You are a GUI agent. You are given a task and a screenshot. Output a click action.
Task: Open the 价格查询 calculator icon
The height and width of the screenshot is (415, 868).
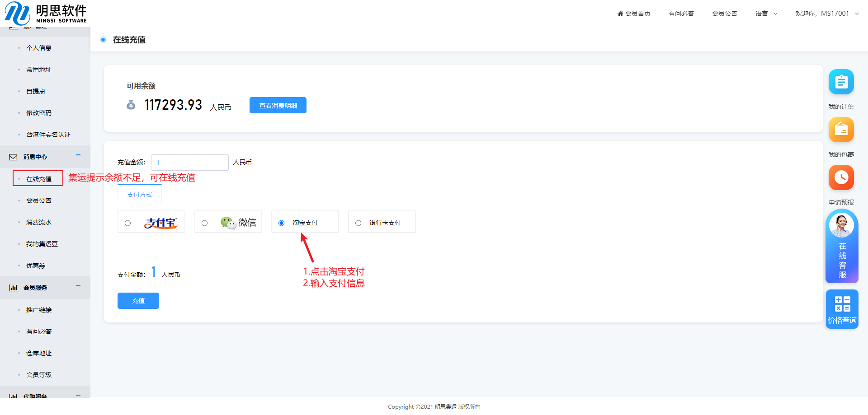pyautogui.click(x=842, y=304)
